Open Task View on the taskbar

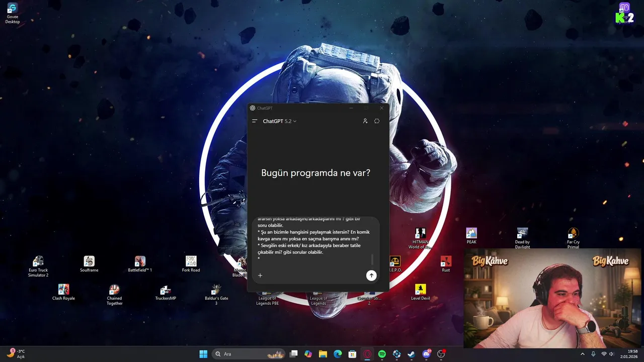[294, 354]
